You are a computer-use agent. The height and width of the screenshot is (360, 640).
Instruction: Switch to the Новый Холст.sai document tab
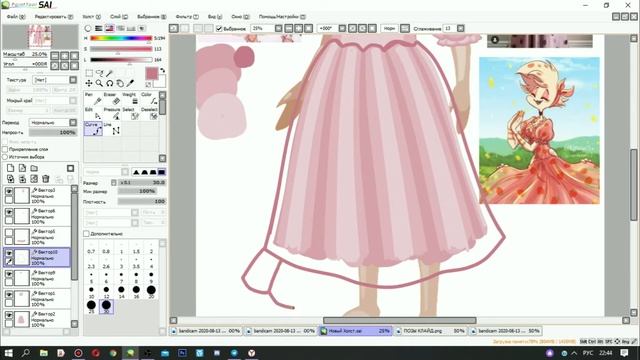tap(355, 331)
